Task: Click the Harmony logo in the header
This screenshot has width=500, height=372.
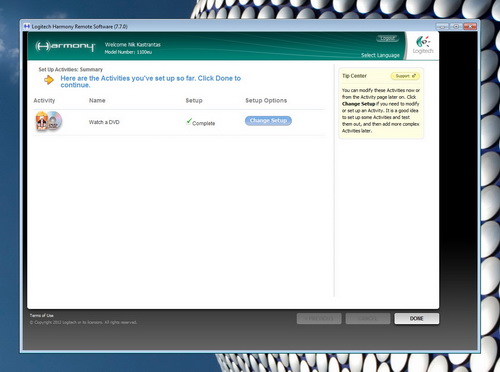Action: point(65,46)
